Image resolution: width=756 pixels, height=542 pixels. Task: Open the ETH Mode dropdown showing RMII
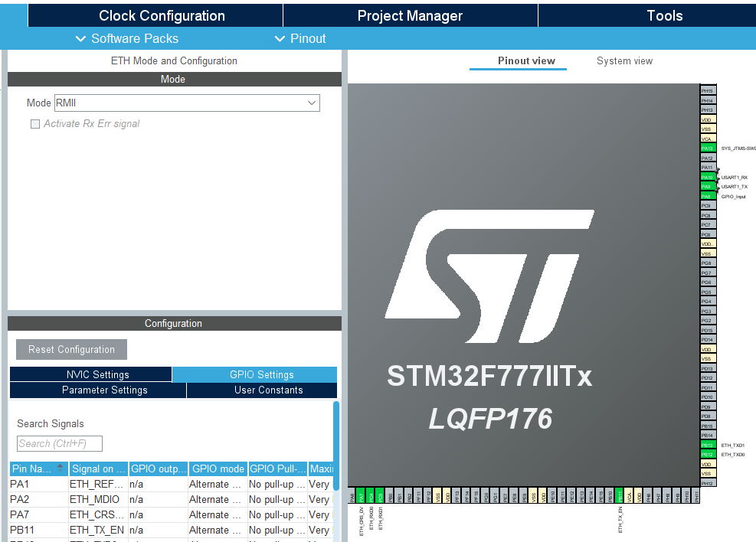(187, 103)
